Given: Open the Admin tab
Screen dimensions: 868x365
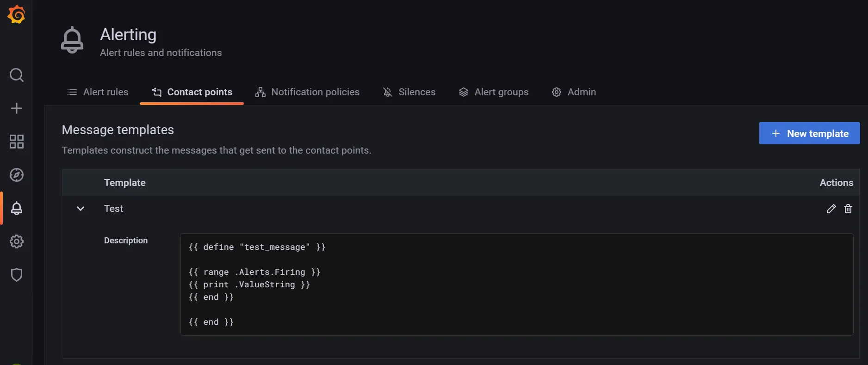Looking at the screenshot, I should pyautogui.click(x=574, y=92).
